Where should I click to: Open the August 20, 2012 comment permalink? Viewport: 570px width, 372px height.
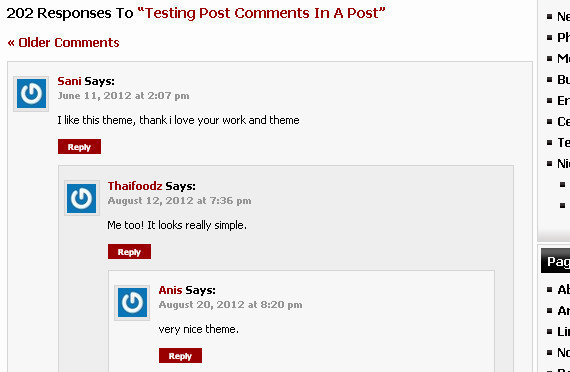click(x=230, y=305)
